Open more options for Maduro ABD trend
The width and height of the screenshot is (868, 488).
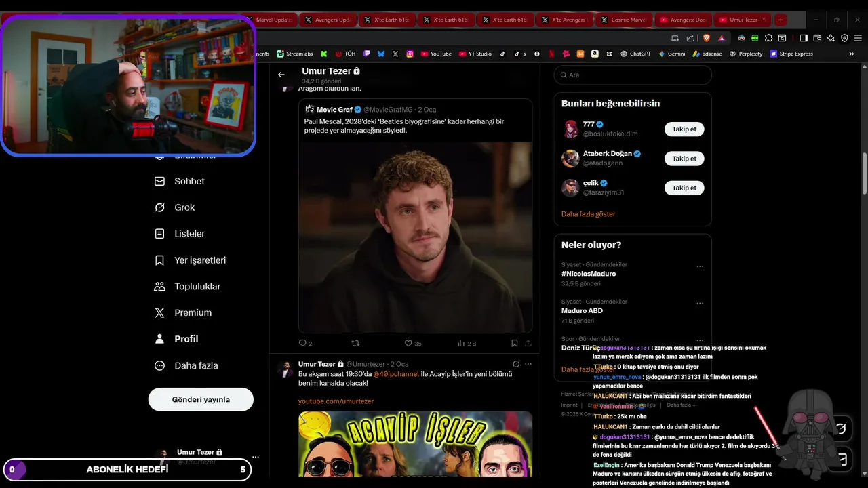(x=700, y=303)
